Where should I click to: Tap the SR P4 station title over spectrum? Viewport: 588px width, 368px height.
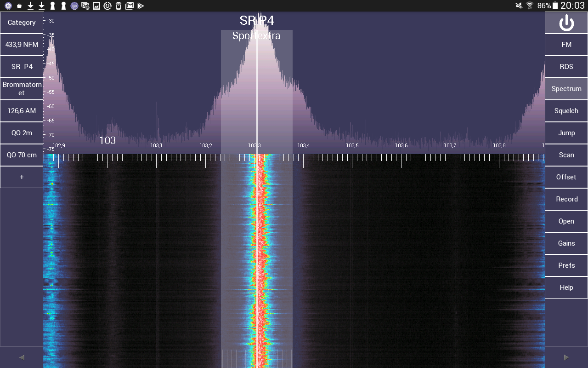click(257, 20)
